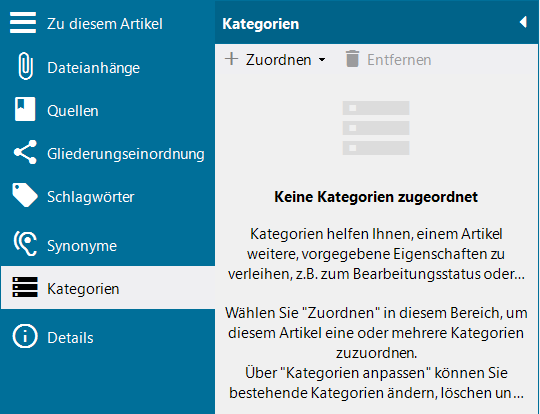Click the hamburger menu icon
The height and width of the screenshot is (414, 540).
click(23, 23)
